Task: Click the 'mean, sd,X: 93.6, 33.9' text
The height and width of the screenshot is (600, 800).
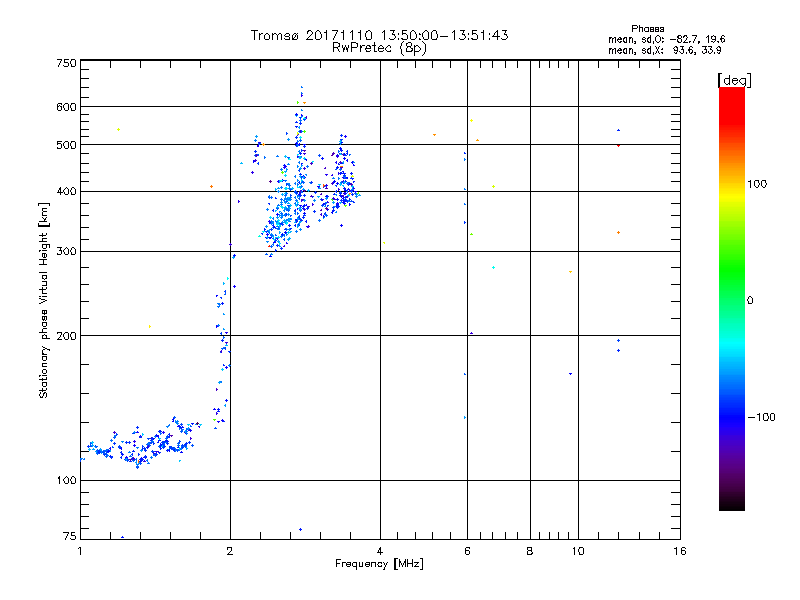Action: (x=664, y=50)
